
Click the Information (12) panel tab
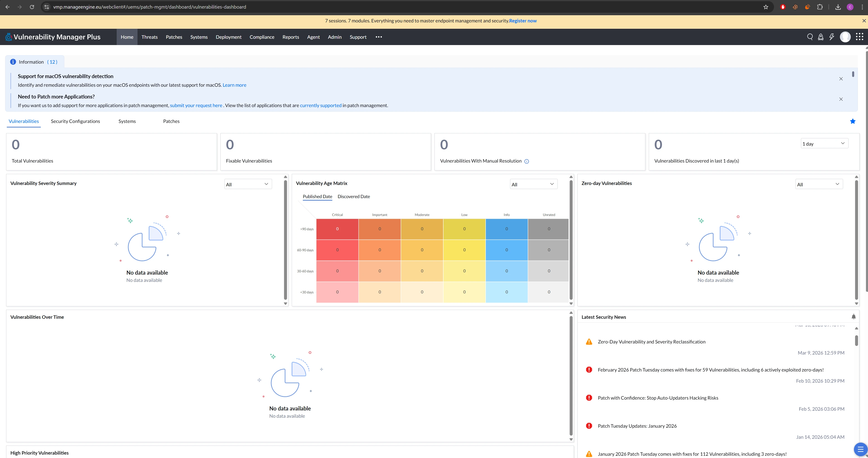[x=35, y=62]
